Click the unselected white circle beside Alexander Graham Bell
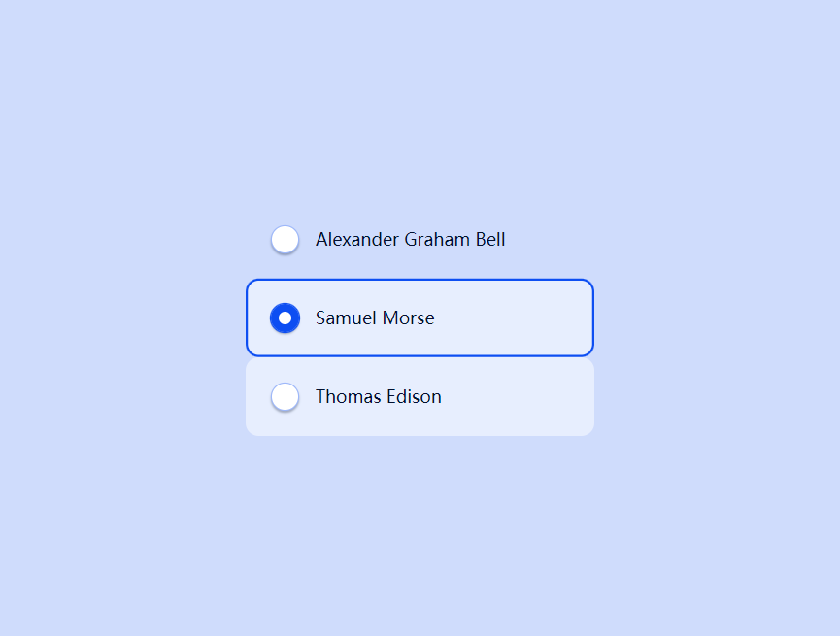 click(x=285, y=239)
